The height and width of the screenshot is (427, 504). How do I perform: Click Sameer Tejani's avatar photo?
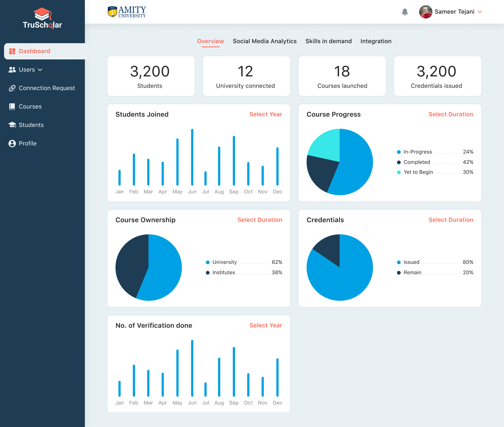425,12
